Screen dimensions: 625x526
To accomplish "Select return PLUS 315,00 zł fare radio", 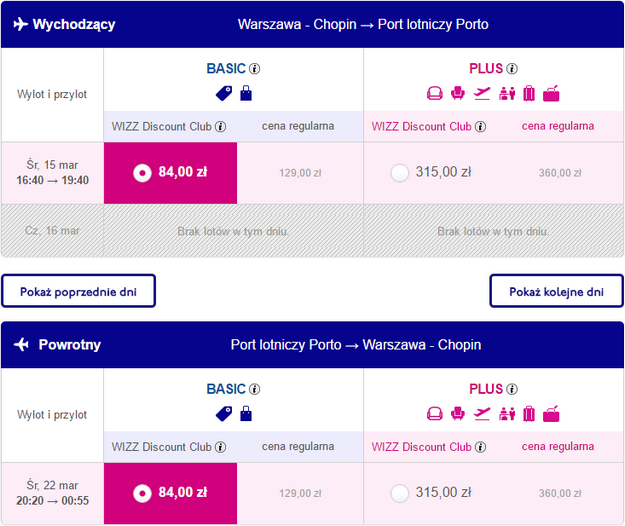I will [400, 492].
